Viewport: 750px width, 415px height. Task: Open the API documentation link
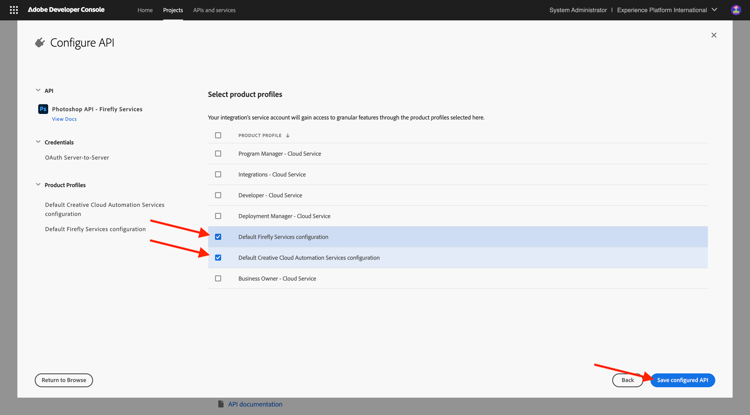255,404
